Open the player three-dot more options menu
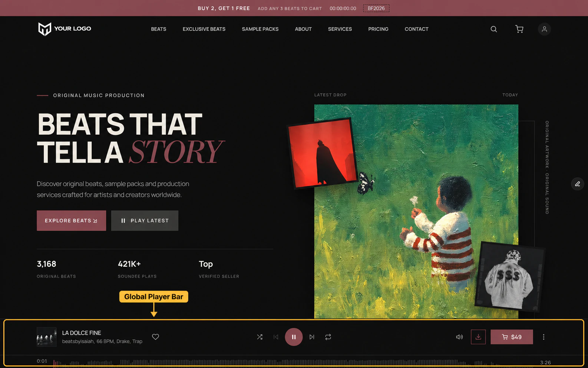Screen dimensions: 588x368 544,337
